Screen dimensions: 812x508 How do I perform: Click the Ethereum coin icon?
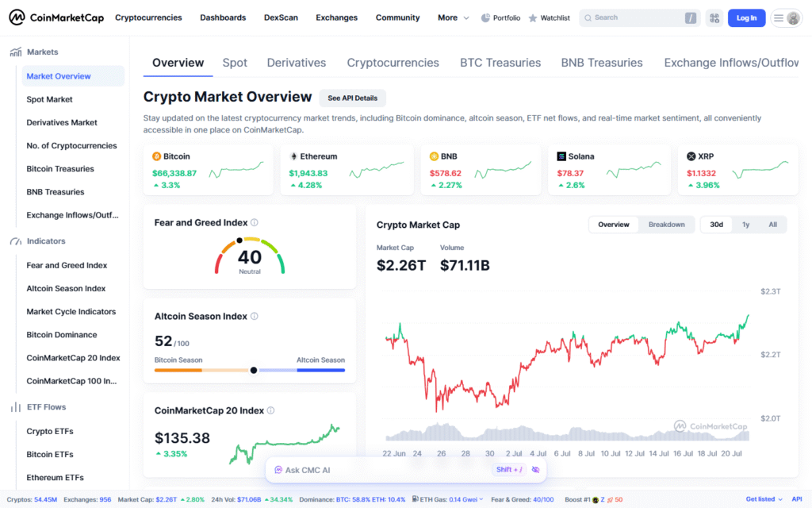(293, 156)
